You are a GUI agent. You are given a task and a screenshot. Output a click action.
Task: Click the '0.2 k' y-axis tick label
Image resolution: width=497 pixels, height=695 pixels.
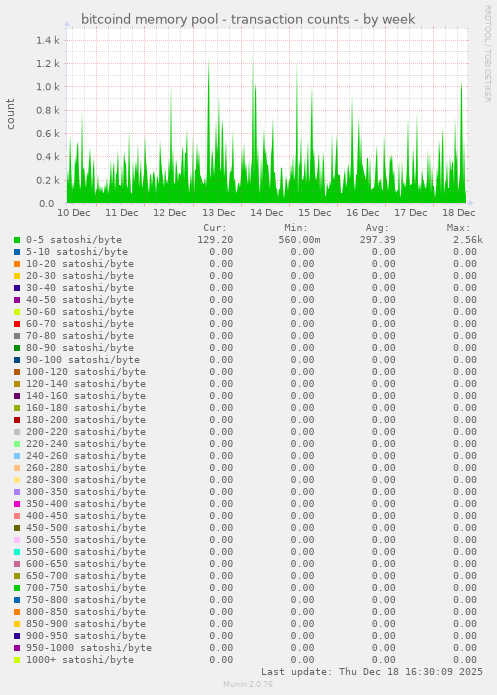click(48, 180)
